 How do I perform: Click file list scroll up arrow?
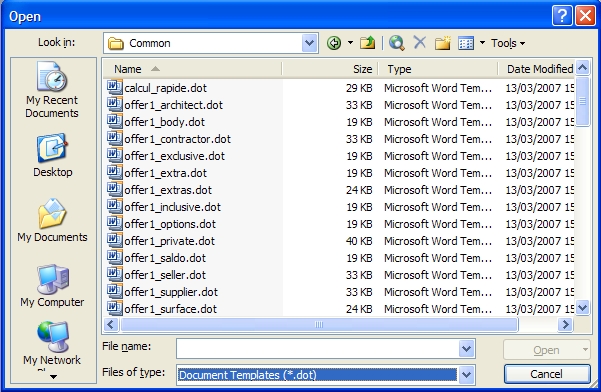(x=583, y=68)
